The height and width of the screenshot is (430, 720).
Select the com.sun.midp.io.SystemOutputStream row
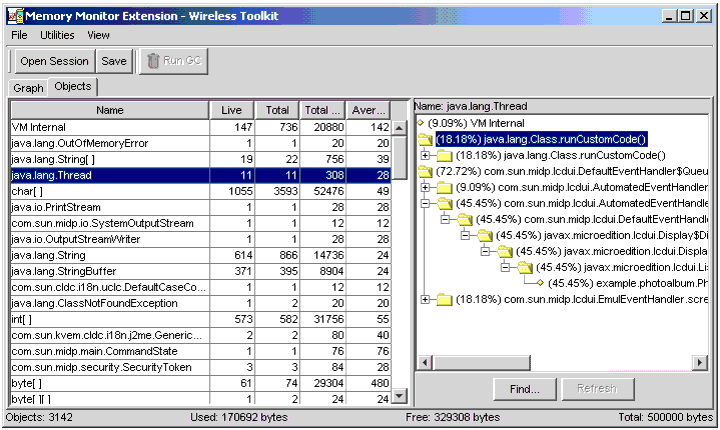[x=201, y=223]
